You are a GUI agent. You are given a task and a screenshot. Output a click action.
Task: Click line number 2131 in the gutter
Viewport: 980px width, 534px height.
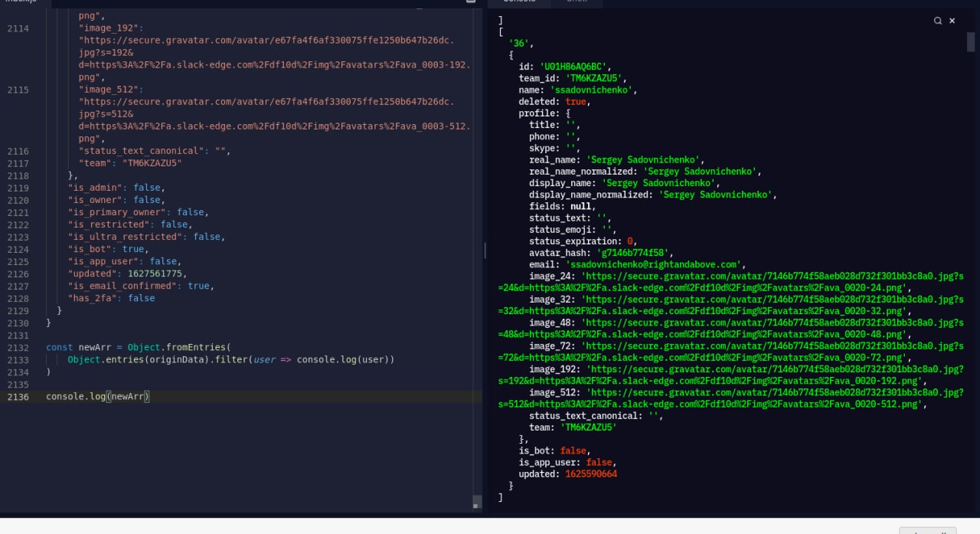tap(17, 335)
